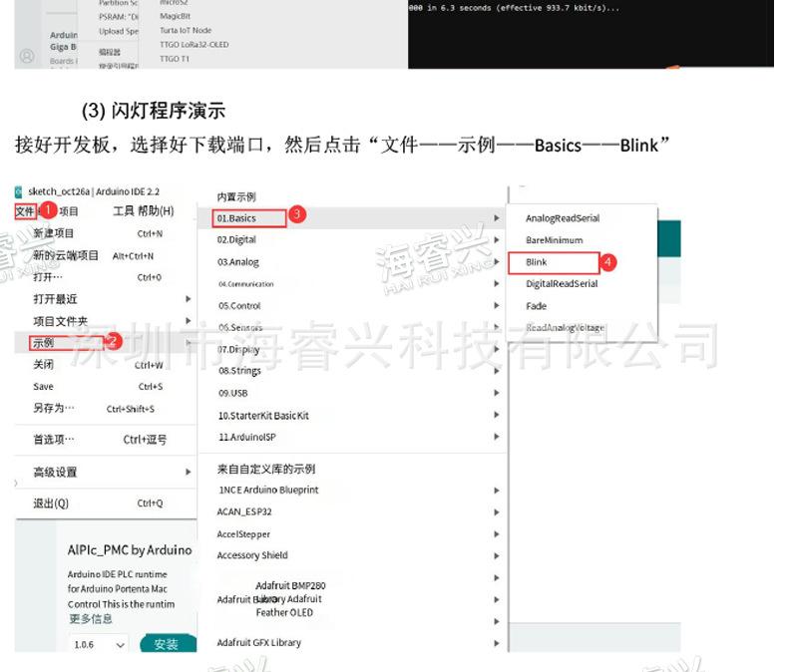The height and width of the screenshot is (672, 788).
Task: Open the 工具 menu
Action: tap(123, 211)
